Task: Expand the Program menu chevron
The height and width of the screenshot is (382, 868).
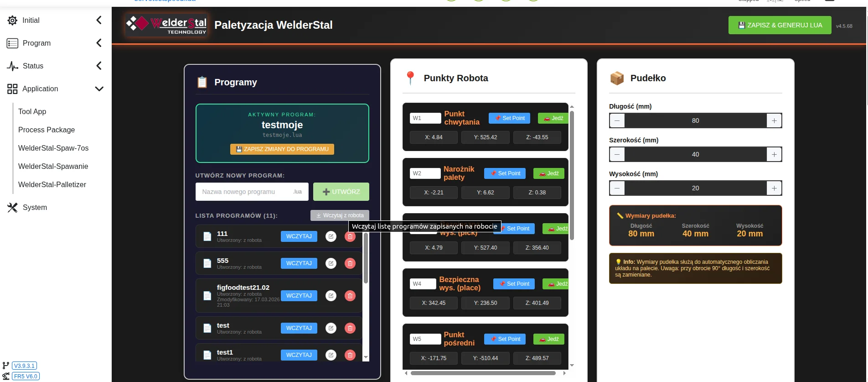Action: click(x=99, y=43)
